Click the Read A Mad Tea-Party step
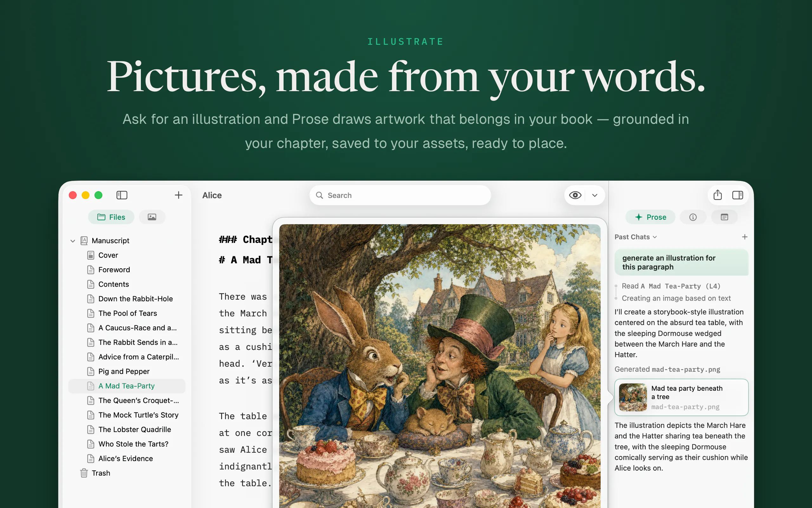The height and width of the screenshot is (508, 812). [x=671, y=286]
